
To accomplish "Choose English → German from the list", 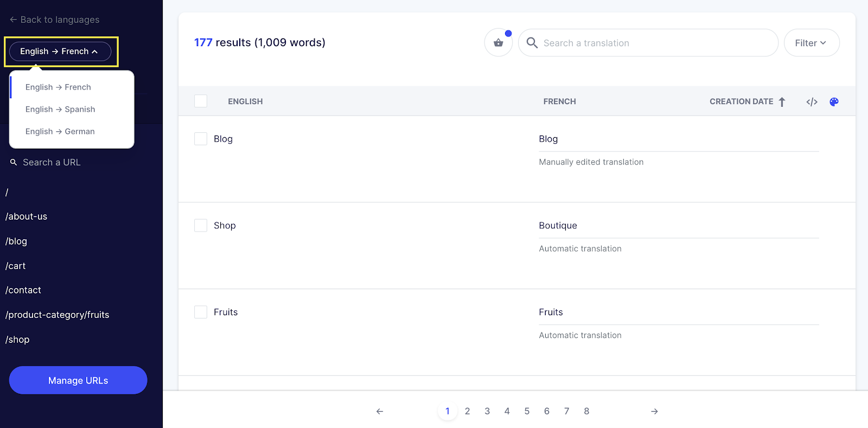I will 60,132.
